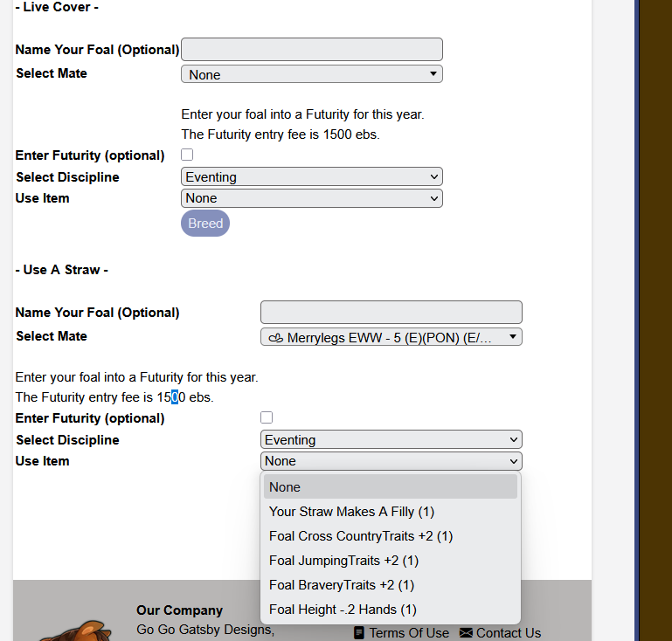672x641 pixels.
Task: Open the Use A Straw Select Discipline dropdown
Action: tap(391, 440)
